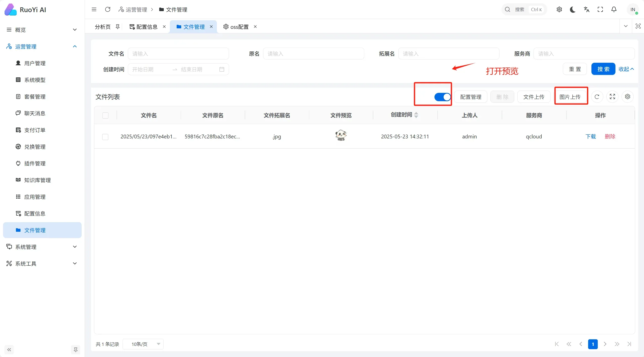
Task: Select the jpg file row checkbox
Action: (105, 137)
